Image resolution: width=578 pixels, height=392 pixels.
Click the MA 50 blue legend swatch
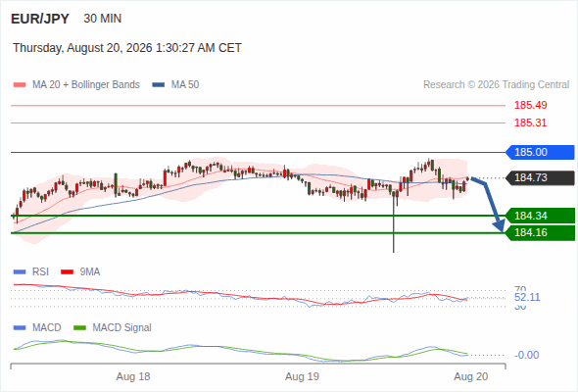tap(159, 85)
